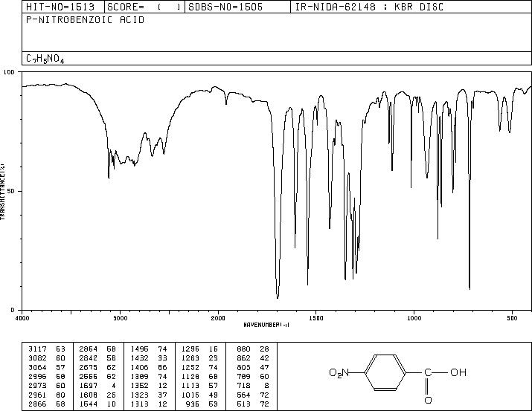Screen dimensions: 532x411
Task: Click the 2000 tick label on the wavenumber axis
Action: (x=218, y=318)
